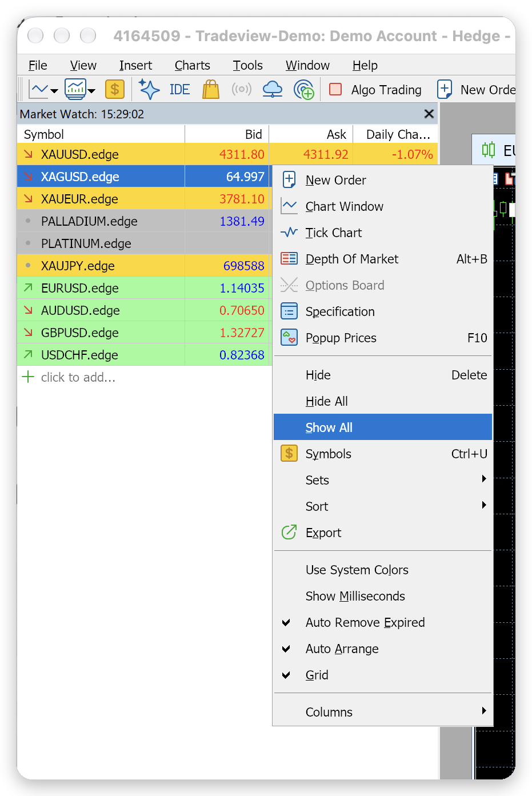Screen dimensions: 532x796
Task: Click the New Order toolbar button
Action: 476,90
